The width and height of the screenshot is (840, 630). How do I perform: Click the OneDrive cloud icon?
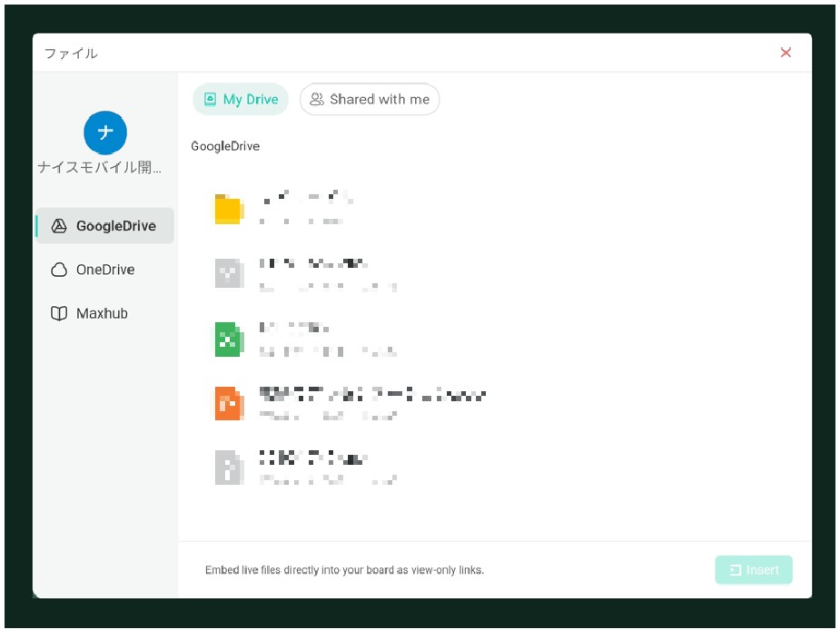59,270
